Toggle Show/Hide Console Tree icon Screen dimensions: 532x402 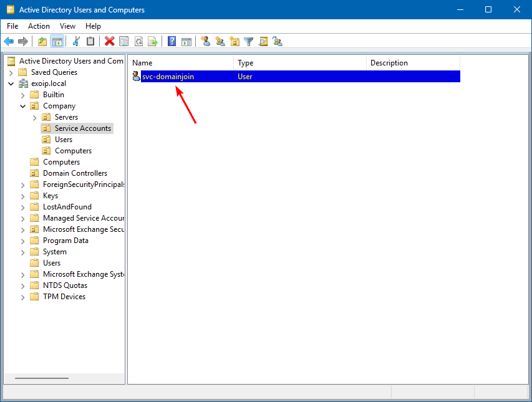pyautogui.click(x=57, y=42)
